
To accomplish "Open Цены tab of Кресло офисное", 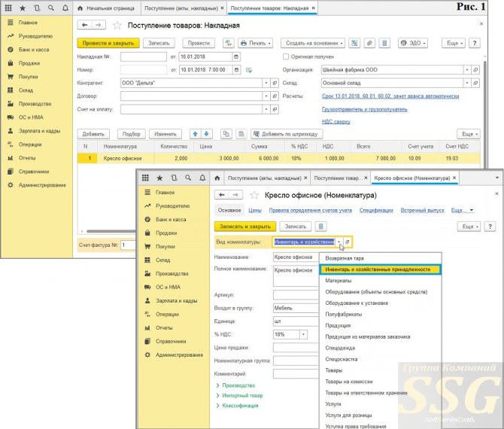I will pyautogui.click(x=255, y=210).
